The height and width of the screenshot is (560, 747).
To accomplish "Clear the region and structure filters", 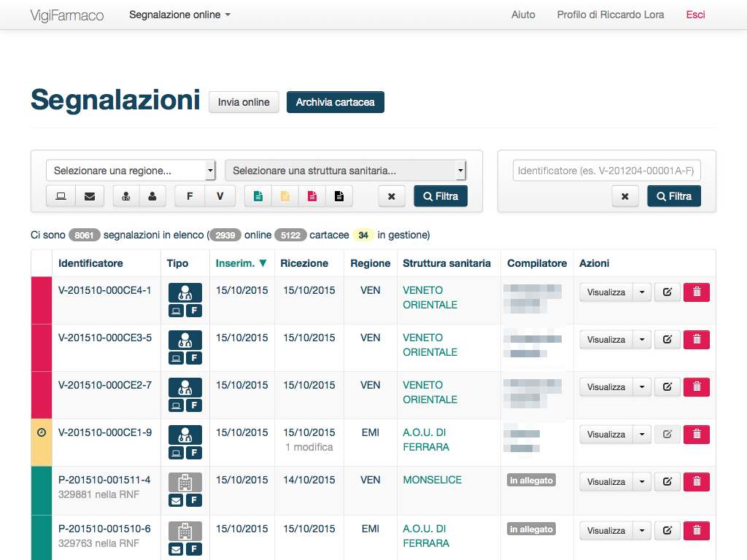I will pyautogui.click(x=392, y=196).
